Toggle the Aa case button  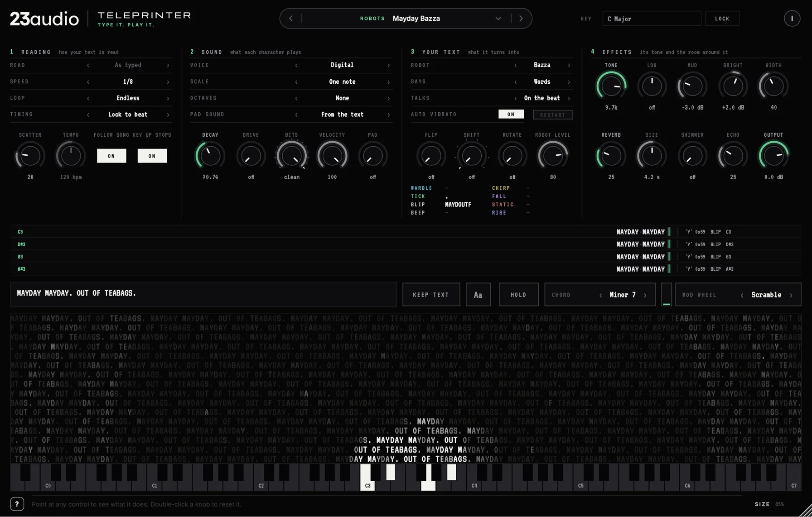tap(478, 295)
